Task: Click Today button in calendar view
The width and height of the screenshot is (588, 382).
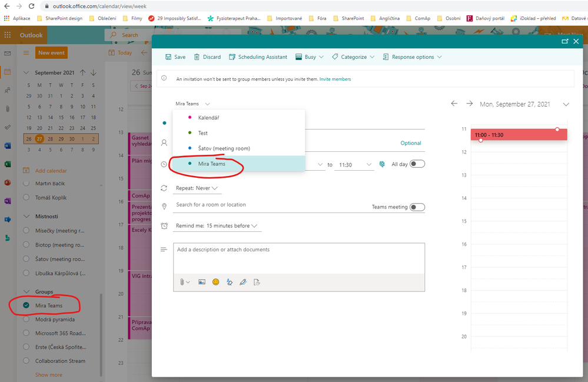Action: point(121,53)
